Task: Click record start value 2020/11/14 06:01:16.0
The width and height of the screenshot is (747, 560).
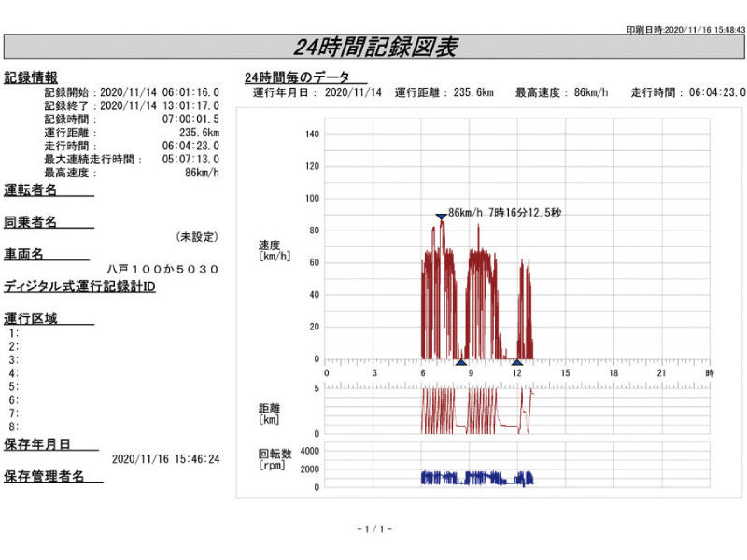Action: click(x=160, y=92)
